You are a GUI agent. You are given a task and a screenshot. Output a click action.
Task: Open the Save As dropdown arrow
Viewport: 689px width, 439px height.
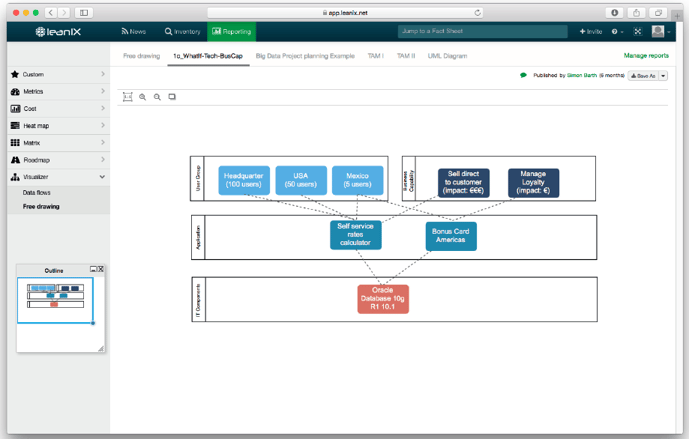(x=663, y=76)
